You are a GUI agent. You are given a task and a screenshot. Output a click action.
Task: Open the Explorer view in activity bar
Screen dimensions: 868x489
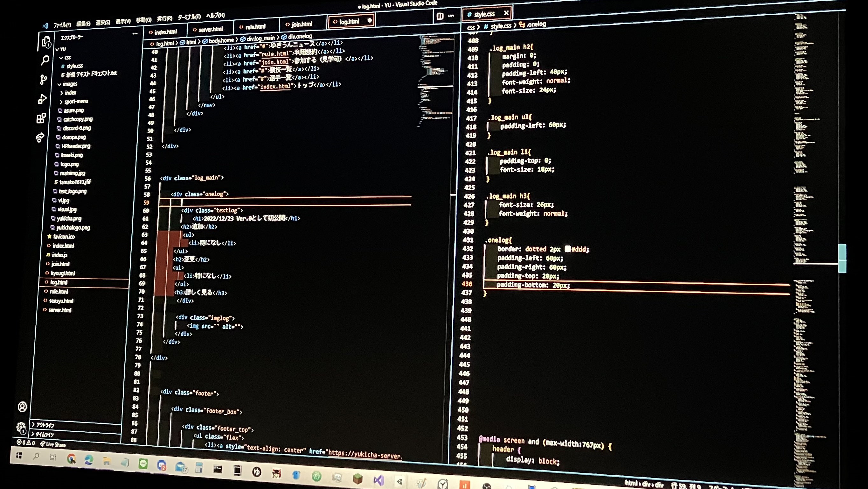(46, 42)
